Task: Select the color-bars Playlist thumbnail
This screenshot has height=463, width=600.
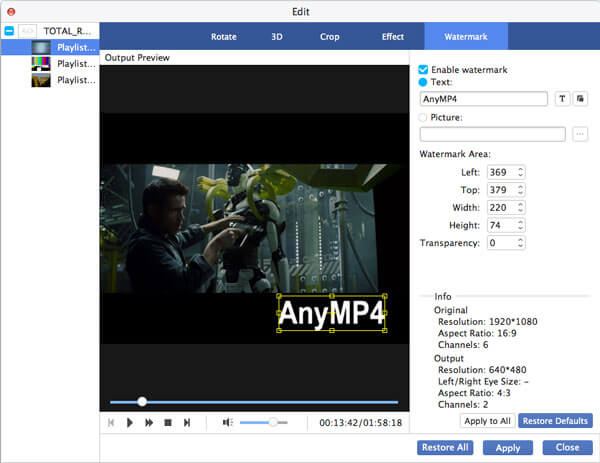Action: (41, 64)
